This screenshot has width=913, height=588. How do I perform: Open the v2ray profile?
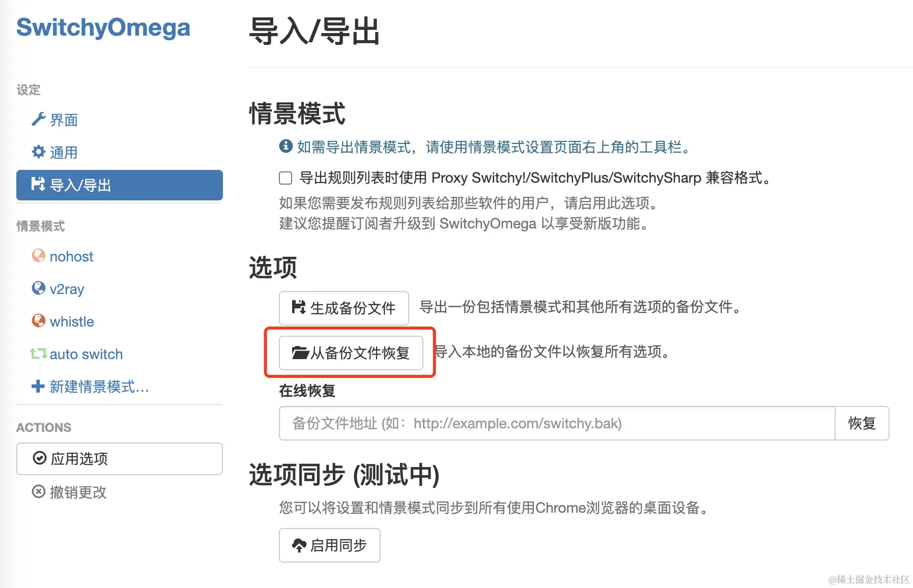click(120, 289)
